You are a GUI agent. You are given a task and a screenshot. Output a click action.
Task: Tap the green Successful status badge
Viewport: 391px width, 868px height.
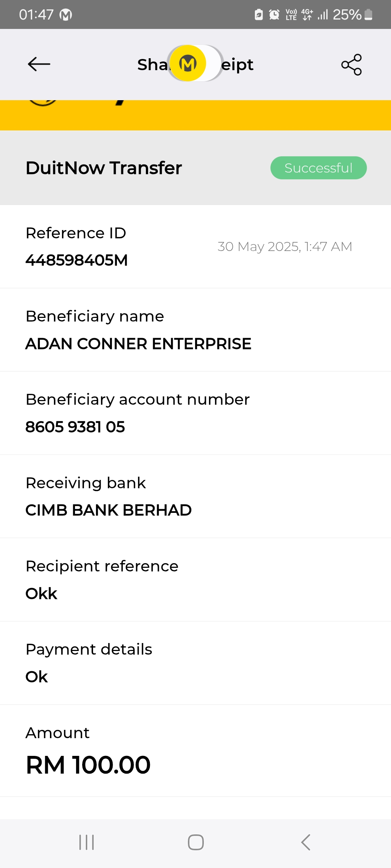tap(318, 168)
